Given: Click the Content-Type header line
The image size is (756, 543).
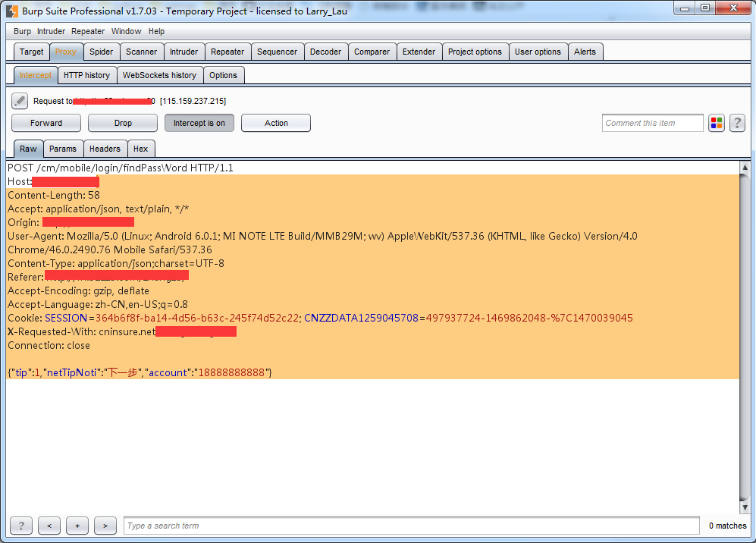Looking at the screenshot, I should [116, 263].
